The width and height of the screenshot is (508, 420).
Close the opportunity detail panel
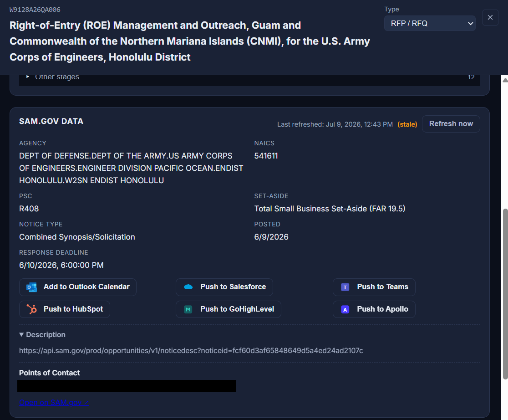point(490,17)
